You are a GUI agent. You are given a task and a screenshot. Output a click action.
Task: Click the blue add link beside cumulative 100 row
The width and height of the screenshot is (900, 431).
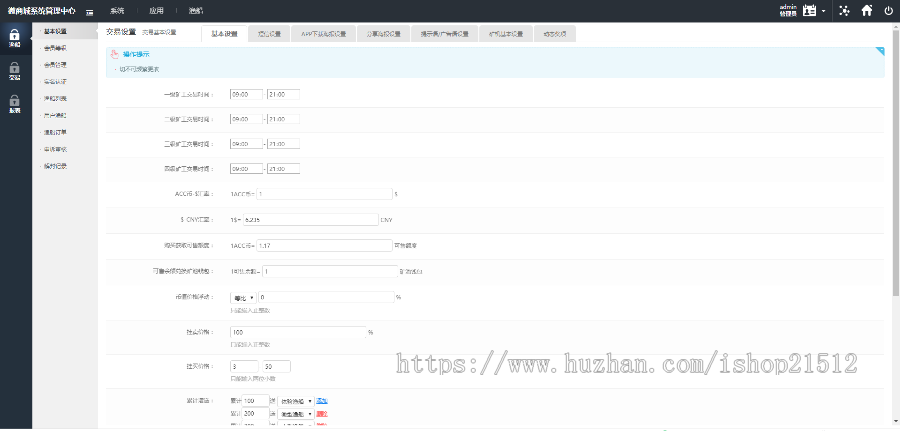(322, 401)
